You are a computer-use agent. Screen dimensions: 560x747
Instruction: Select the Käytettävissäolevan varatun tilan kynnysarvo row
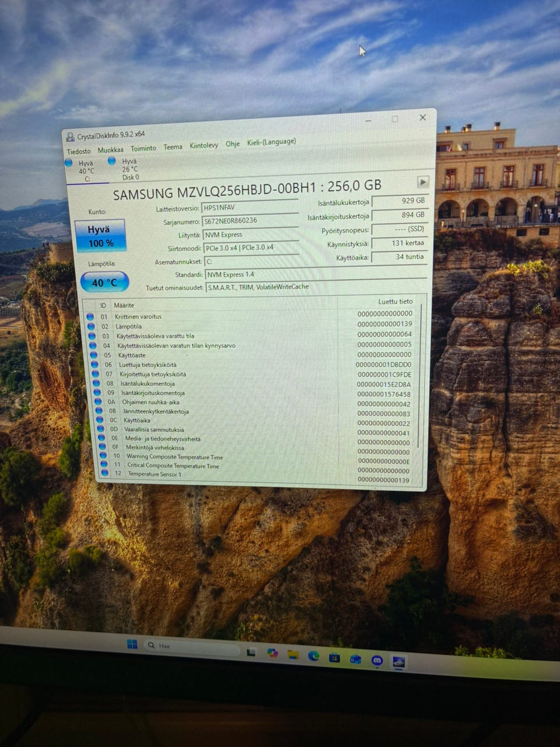click(251, 345)
